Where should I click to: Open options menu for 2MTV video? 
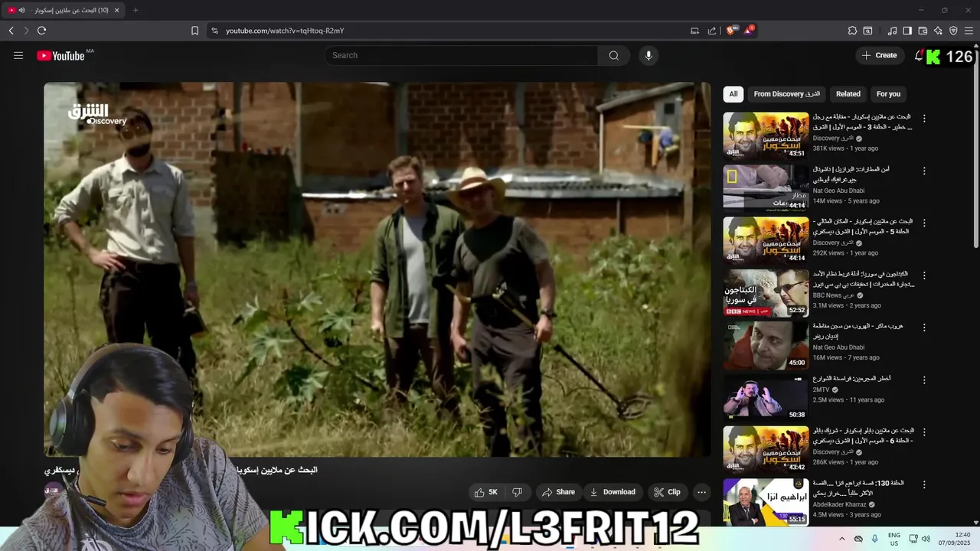click(x=924, y=380)
